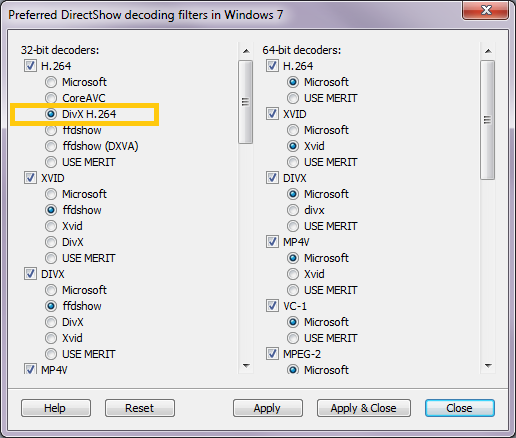The image size is (516, 438).
Task: Select Microsoft under 64-bit MP4V
Action: coord(293,258)
